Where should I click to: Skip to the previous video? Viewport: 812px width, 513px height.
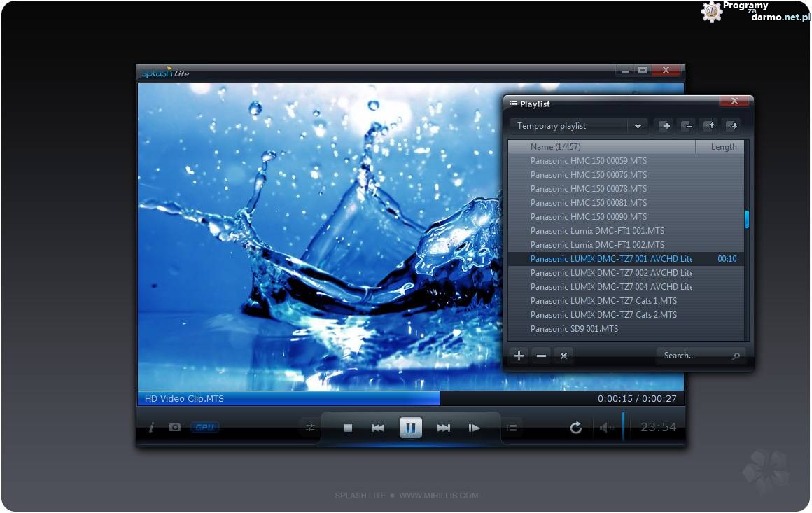378,428
